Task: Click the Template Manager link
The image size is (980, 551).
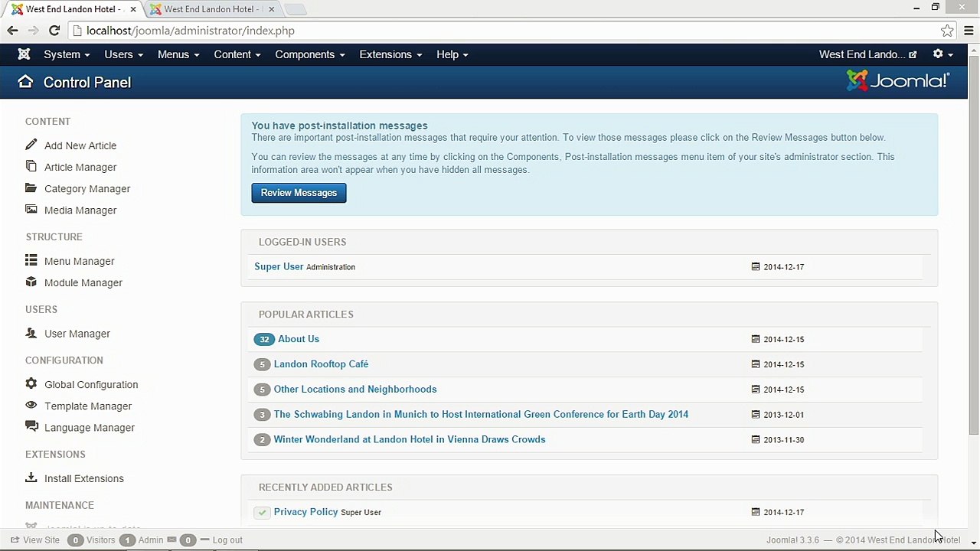Action: coord(88,406)
